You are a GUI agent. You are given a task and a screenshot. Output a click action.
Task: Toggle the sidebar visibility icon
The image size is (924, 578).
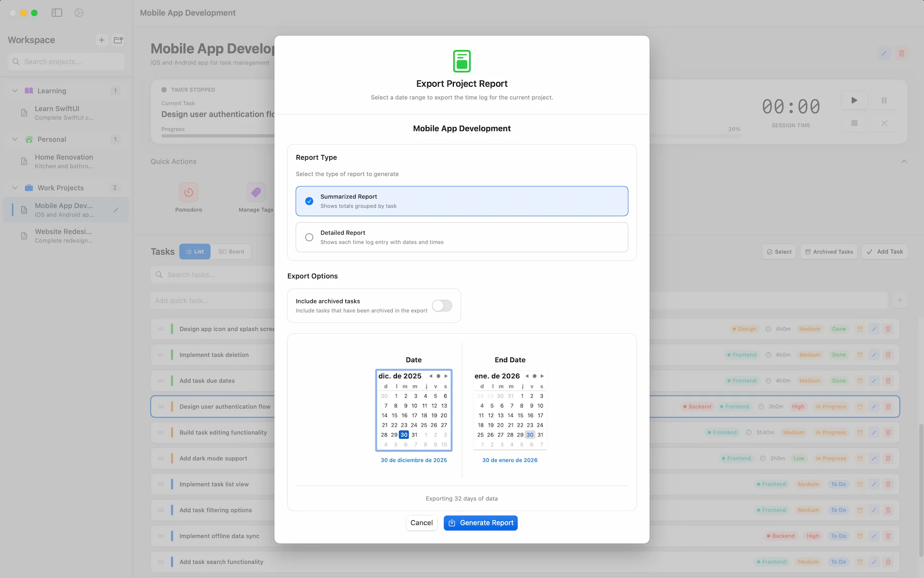tap(57, 13)
